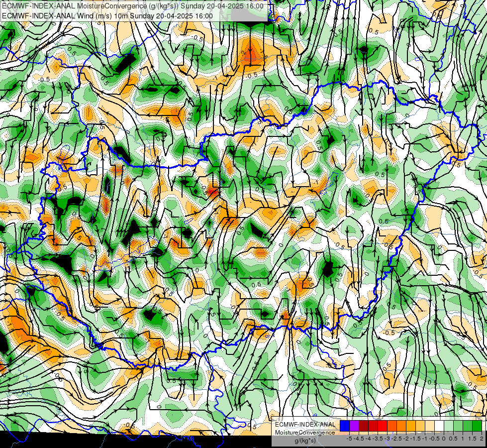Click the pale peach swatch from -1 to -0.5
Image resolution: width=487 pixels, height=448 pixels.
tap(430, 426)
